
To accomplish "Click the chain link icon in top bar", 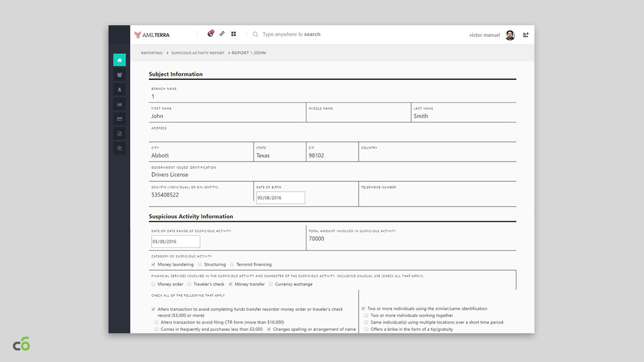I will [222, 34].
